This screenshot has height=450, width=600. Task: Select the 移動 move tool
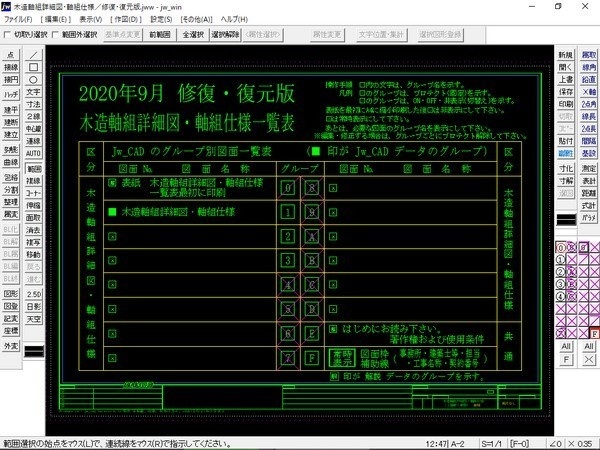[33, 254]
